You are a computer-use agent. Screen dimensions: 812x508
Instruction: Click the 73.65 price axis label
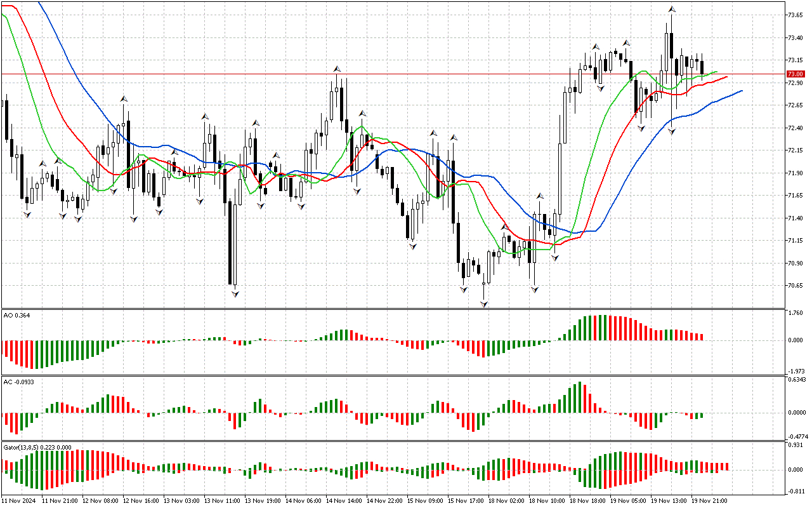796,15
